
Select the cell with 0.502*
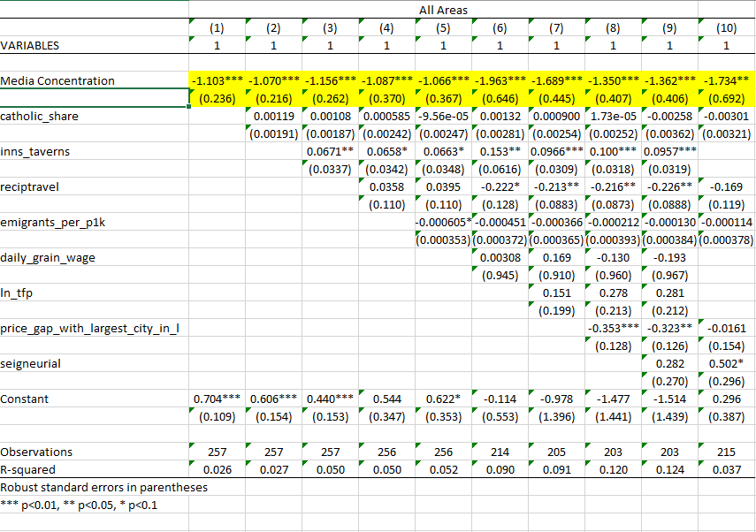click(726, 363)
